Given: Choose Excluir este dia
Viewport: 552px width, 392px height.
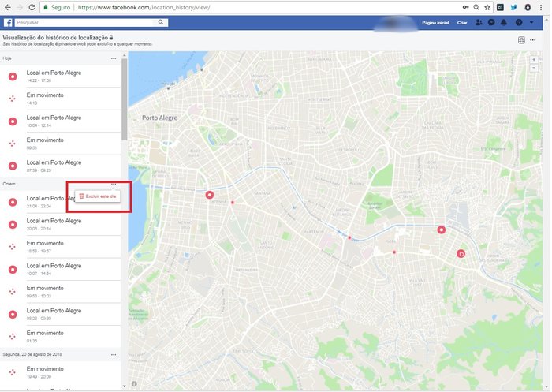Looking at the screenshot, I should coord(98,196).
